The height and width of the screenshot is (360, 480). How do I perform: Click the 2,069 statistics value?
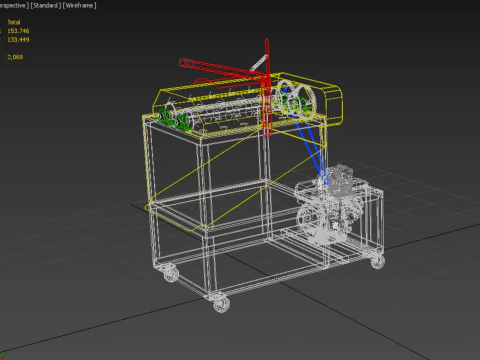(x=15, y=57)
